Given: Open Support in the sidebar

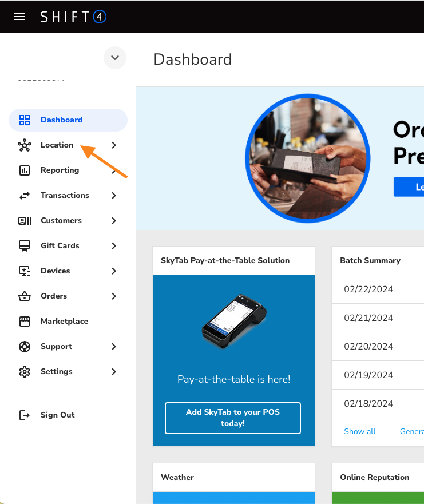Looking at the screenshot, I should (x=56, y=346).
